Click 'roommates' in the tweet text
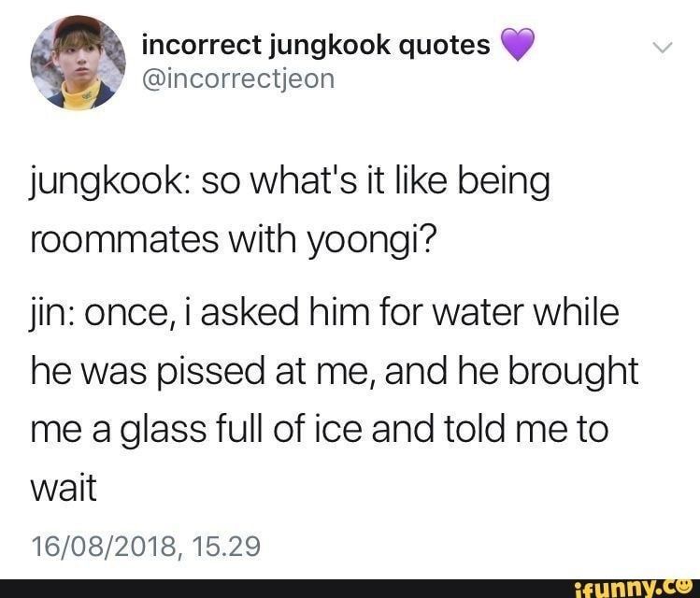The image size is (700, 598). [124, 240]
